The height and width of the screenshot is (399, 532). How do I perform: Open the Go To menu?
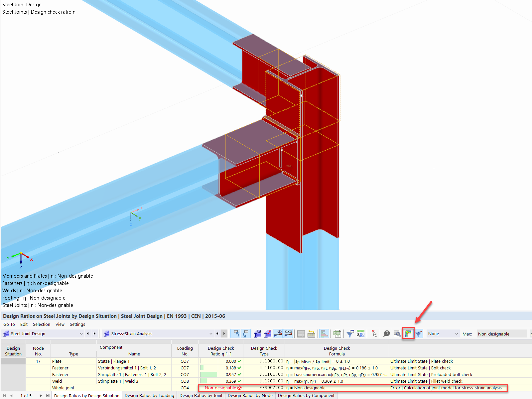pos(9,324)
